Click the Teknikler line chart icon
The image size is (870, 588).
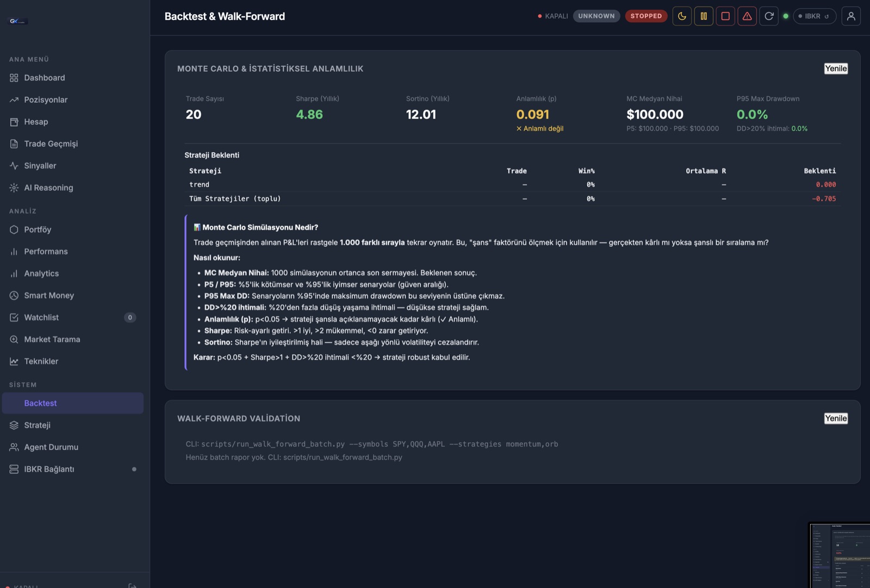14,361
